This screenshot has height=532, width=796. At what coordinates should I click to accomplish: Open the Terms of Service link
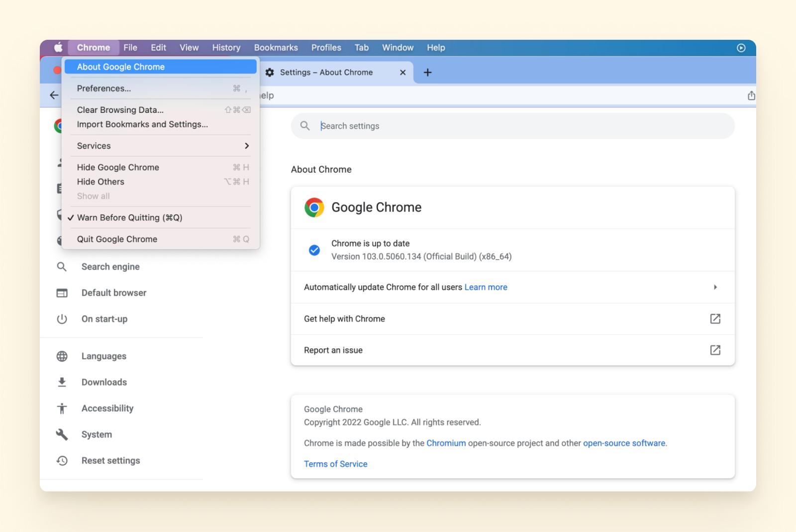336,464
